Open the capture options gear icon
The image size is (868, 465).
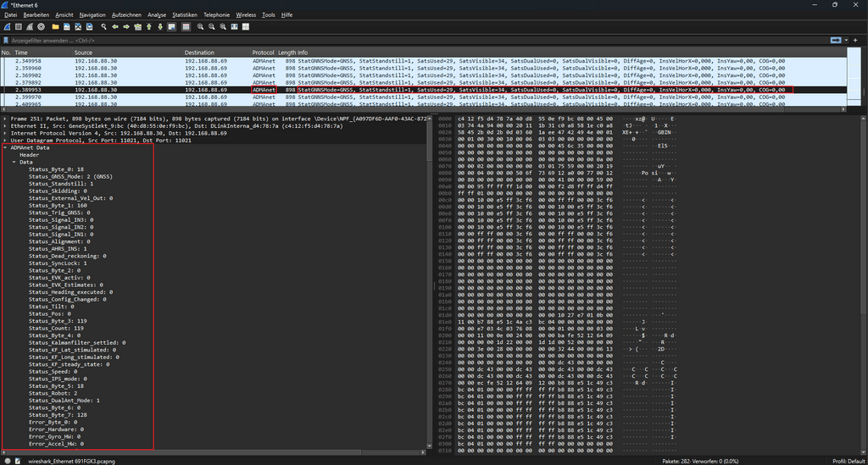tap(42, 27)
